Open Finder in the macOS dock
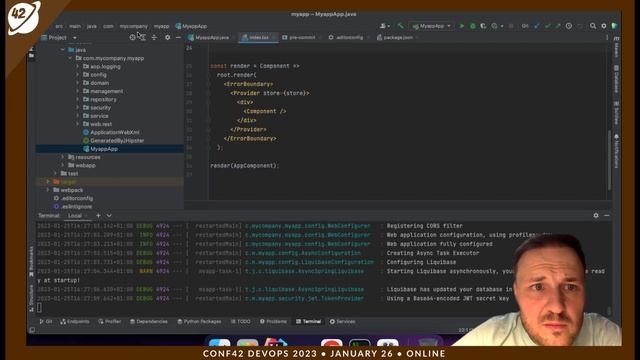 point(220,342)
